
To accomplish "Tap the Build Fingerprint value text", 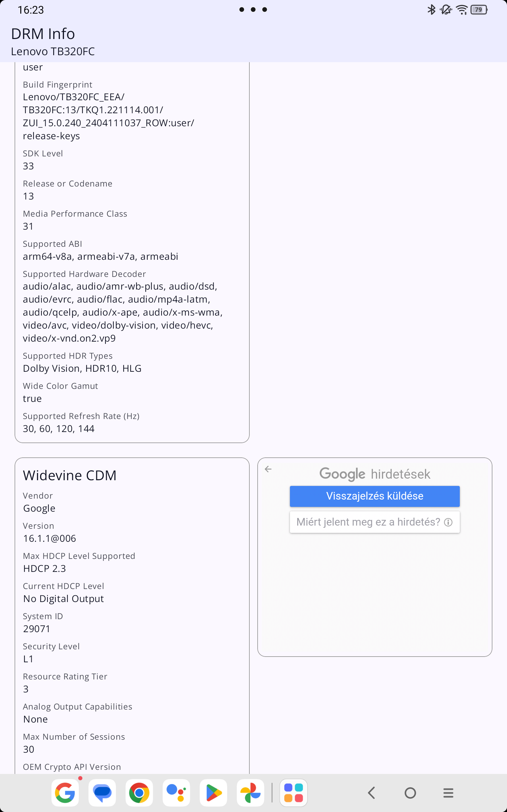I will 108,116.
